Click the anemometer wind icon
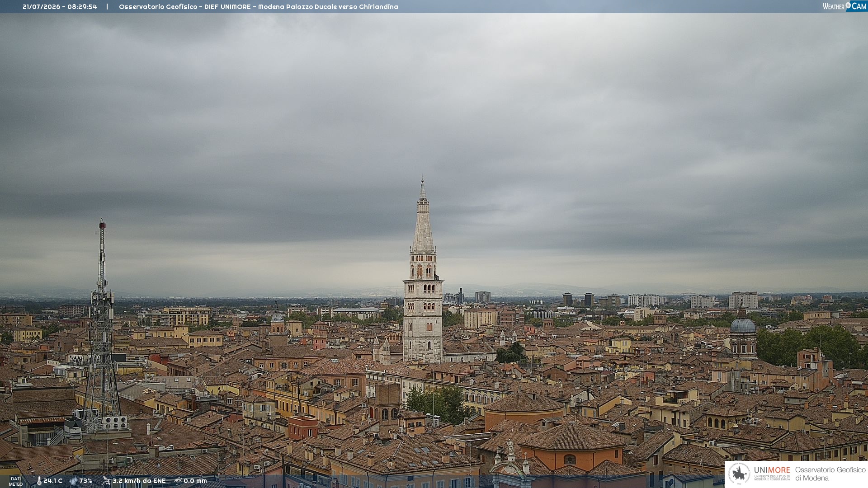This screenshot has width=868, height=488. (106, 481)
